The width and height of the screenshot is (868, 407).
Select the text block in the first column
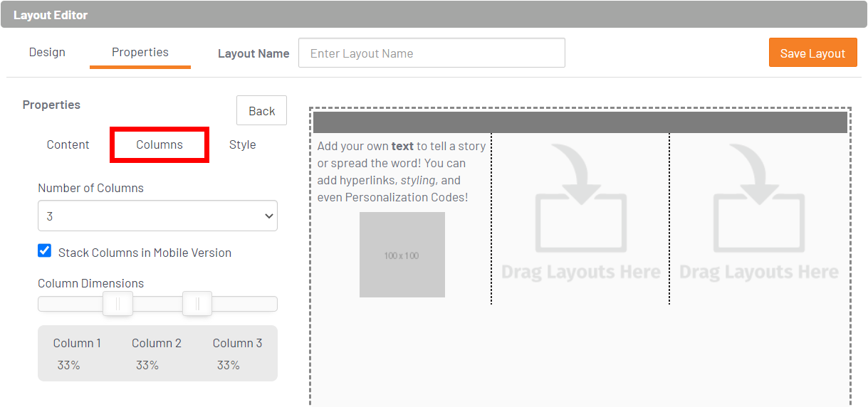coord(402,171)
